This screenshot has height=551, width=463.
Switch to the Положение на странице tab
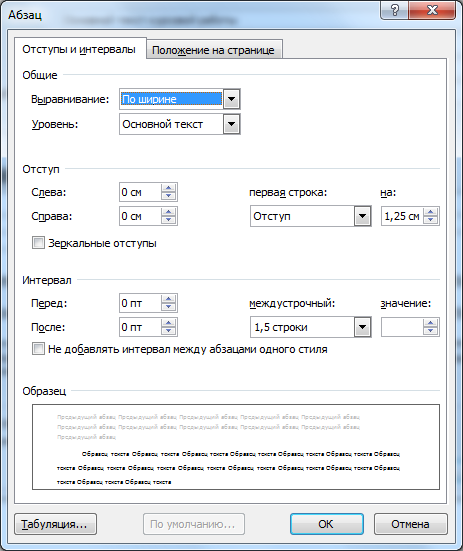point(213,50)
